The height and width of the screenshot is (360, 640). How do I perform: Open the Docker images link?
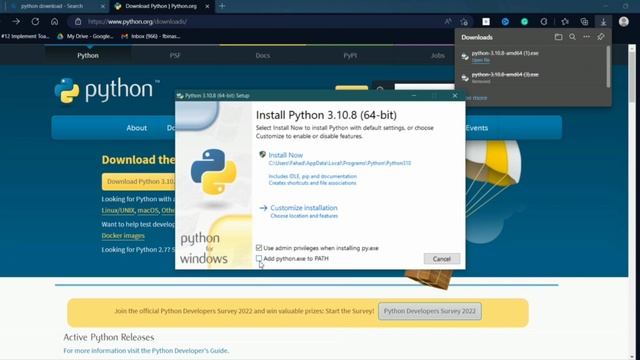click(x=123, y=236)
